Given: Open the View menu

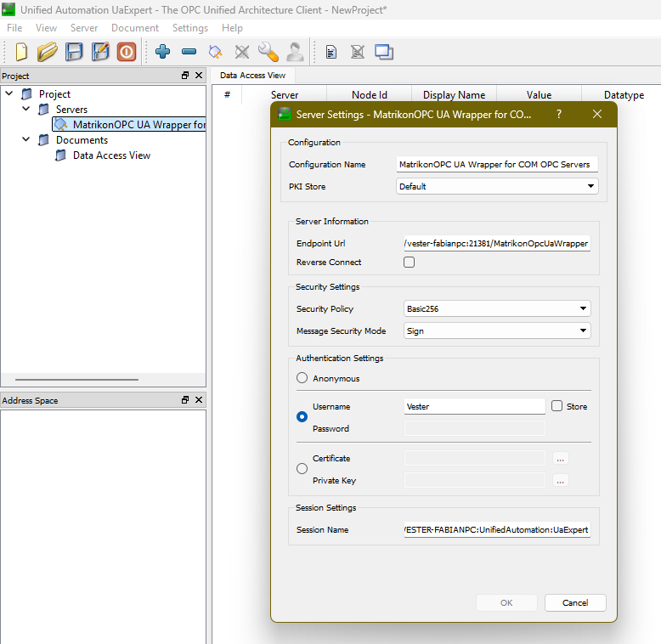Looking at the screenshot, I should click(46, 28).
